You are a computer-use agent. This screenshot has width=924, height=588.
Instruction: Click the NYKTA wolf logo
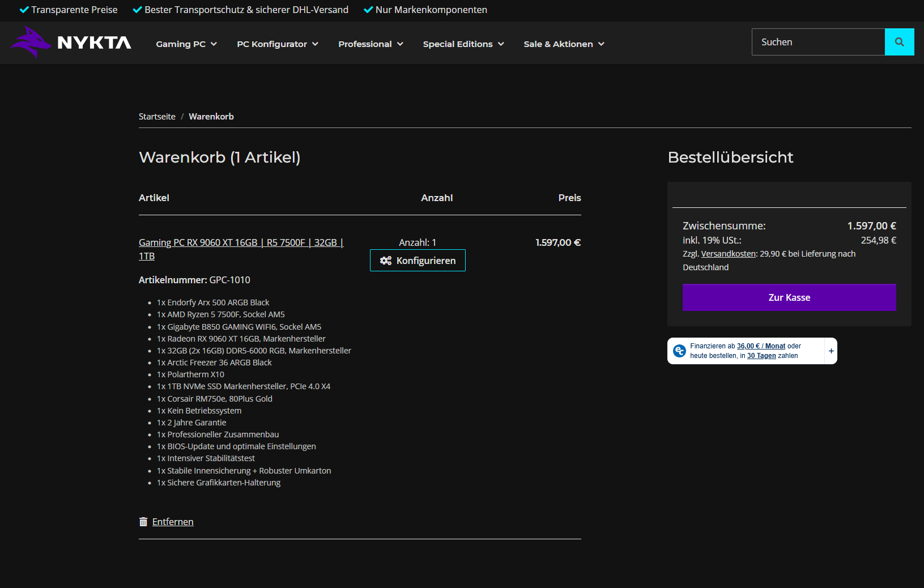pos(71,43)
